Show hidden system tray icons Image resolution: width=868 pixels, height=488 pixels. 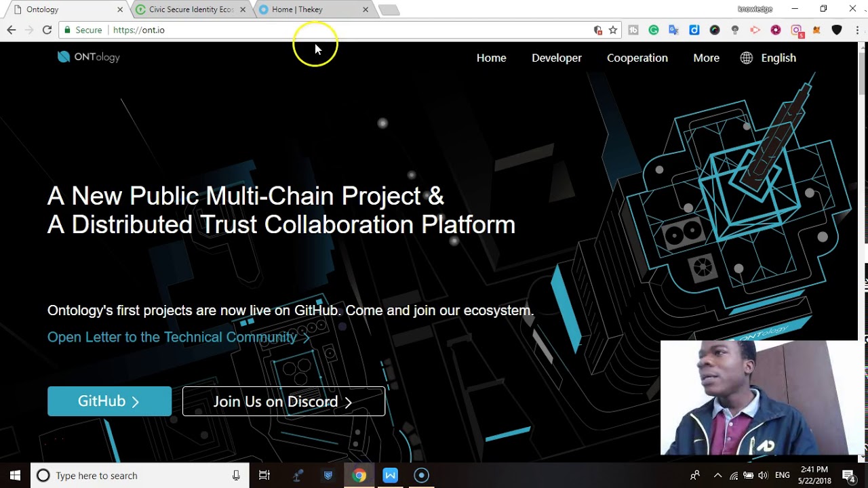(x=718, y=475)
